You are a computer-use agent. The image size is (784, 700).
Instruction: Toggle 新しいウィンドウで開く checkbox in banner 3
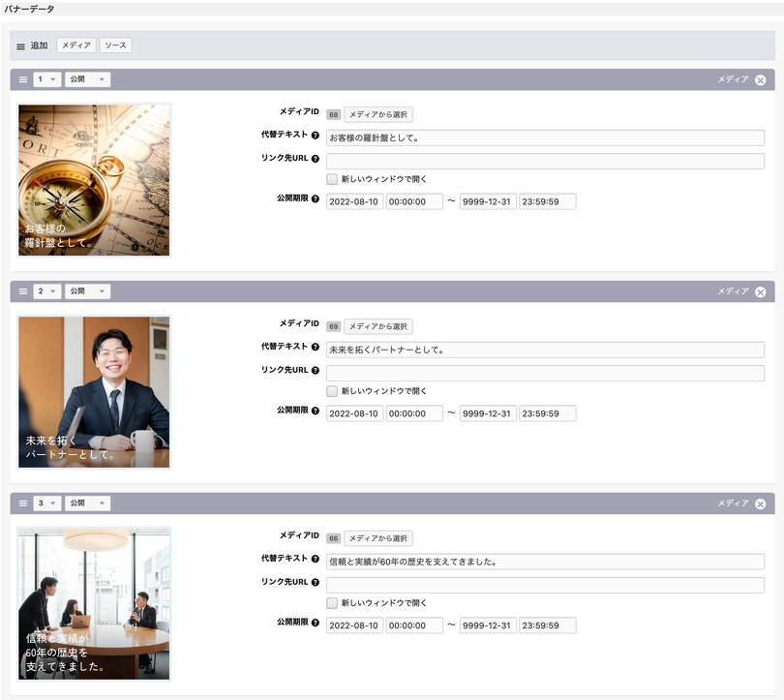click(x=332, y=603)
